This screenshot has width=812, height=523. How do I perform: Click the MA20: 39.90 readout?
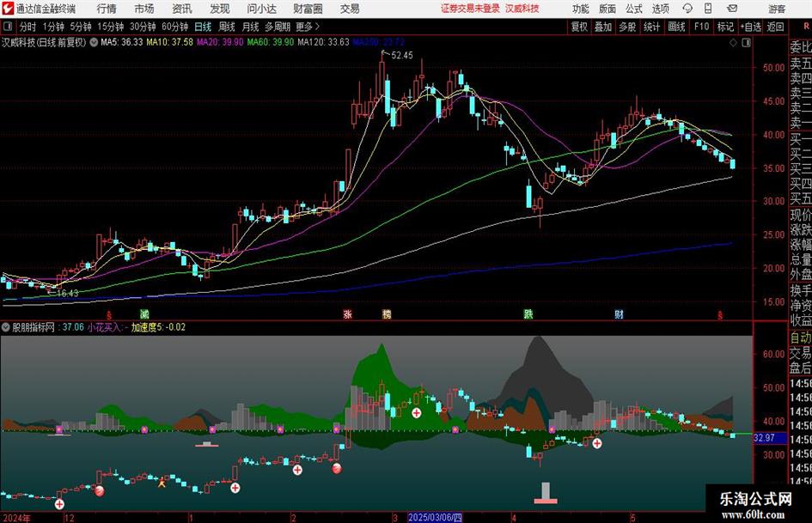point(220,42)
